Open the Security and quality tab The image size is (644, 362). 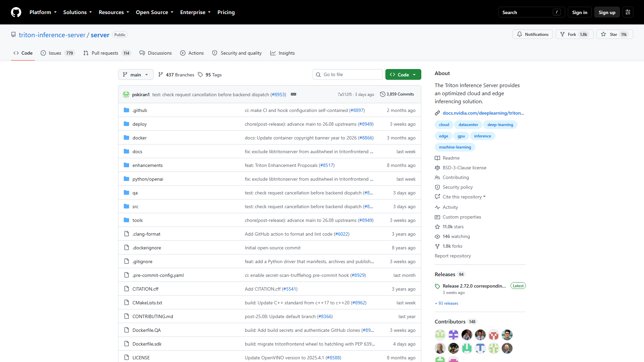(x=237, y=53)
